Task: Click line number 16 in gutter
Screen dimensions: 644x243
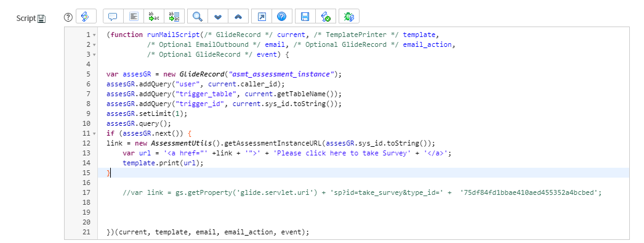Action: 86,183
